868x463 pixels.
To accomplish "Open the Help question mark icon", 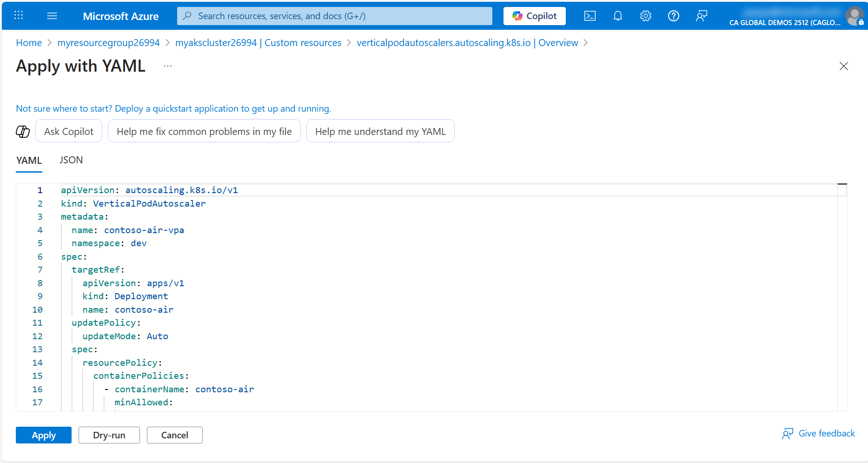I will 673,16.
